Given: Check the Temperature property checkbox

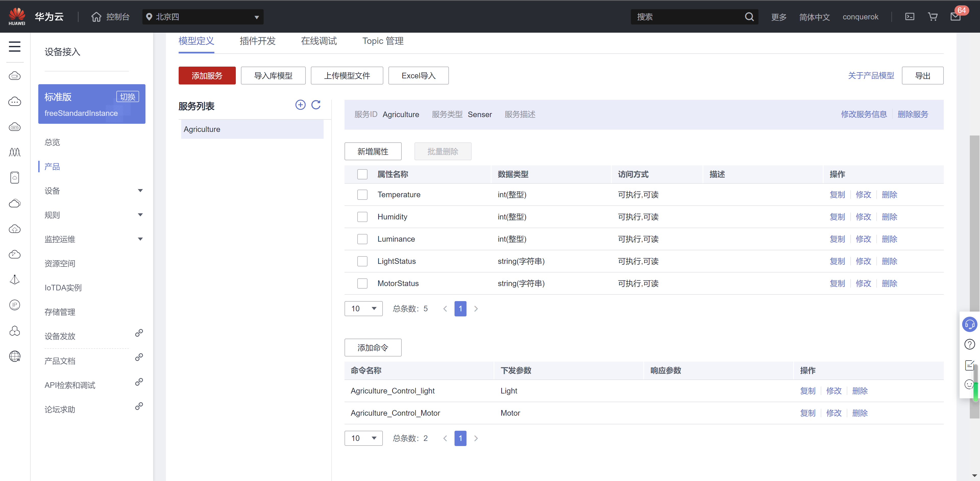Looking at the screenshot, I should 362,195.
